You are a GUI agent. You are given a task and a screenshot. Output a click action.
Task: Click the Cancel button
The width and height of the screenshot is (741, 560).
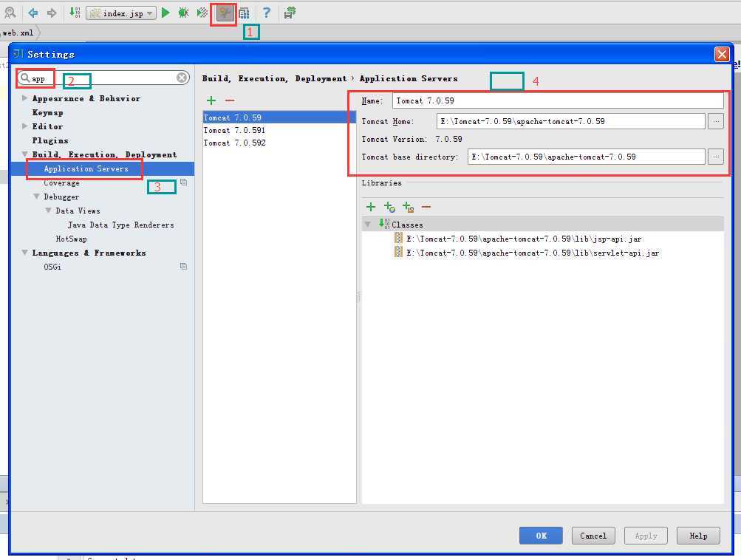coord(593,536)
